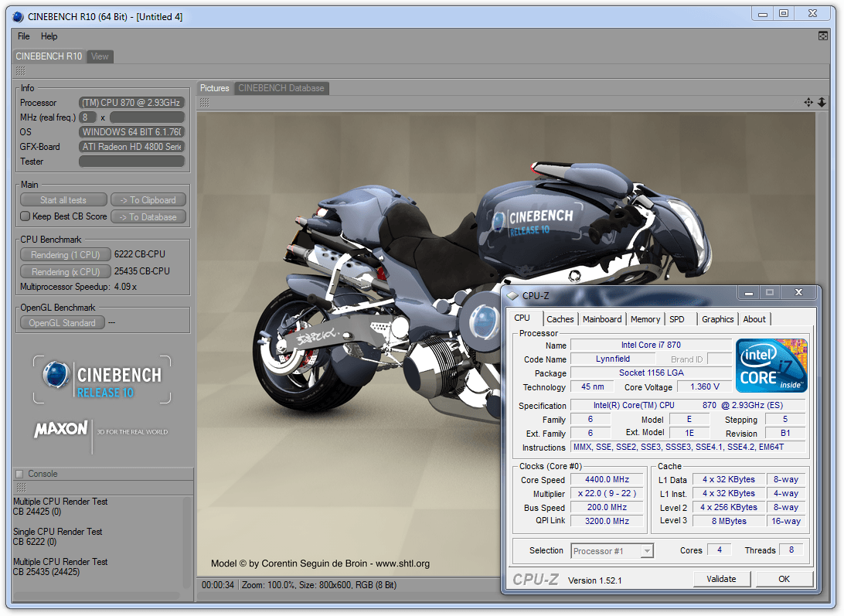This screenshot has height=616, width=844.
Task: Click the rendered motorcycle picture
Action: [x=506, y=345]
